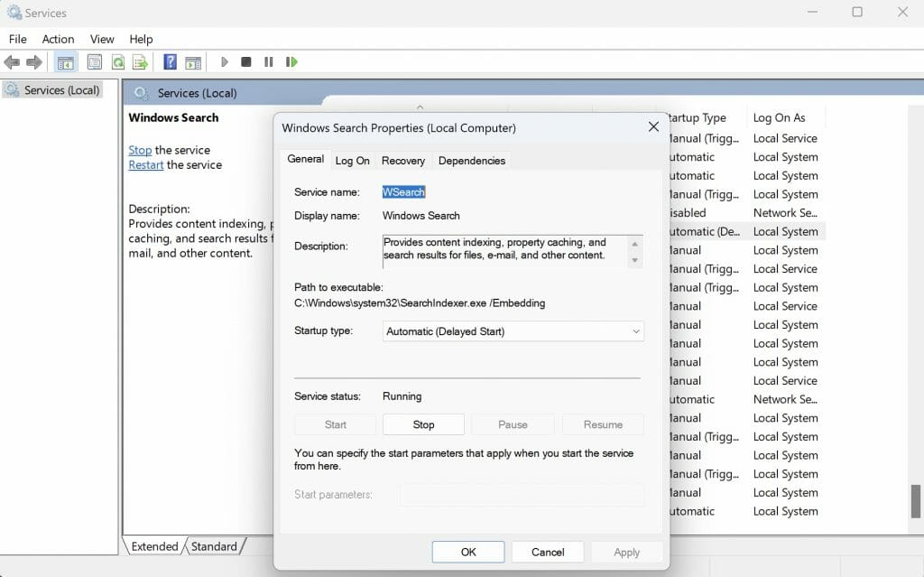Click the Stop Service toolbar icon
The width and height of the screenshot is (924, 577).
245,61
